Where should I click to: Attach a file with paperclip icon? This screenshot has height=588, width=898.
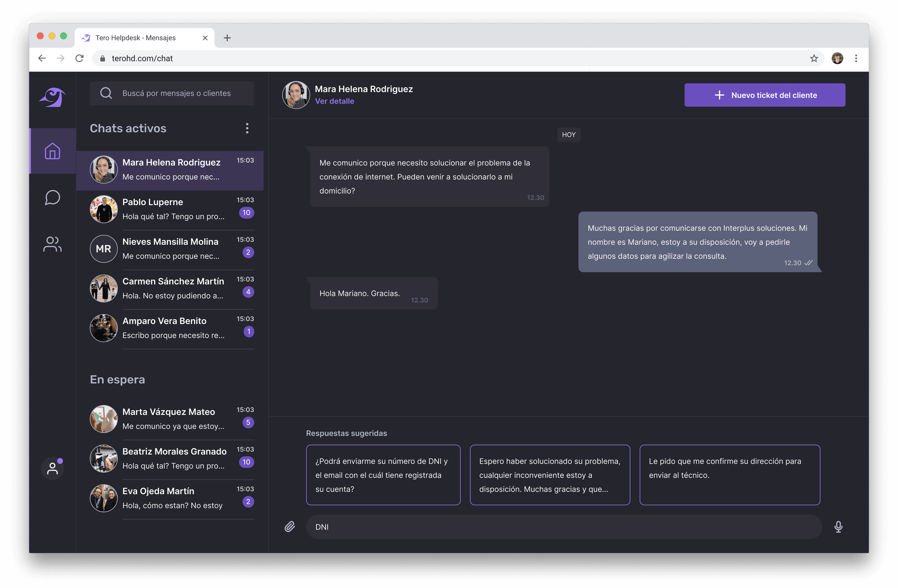tap(290, 527)
